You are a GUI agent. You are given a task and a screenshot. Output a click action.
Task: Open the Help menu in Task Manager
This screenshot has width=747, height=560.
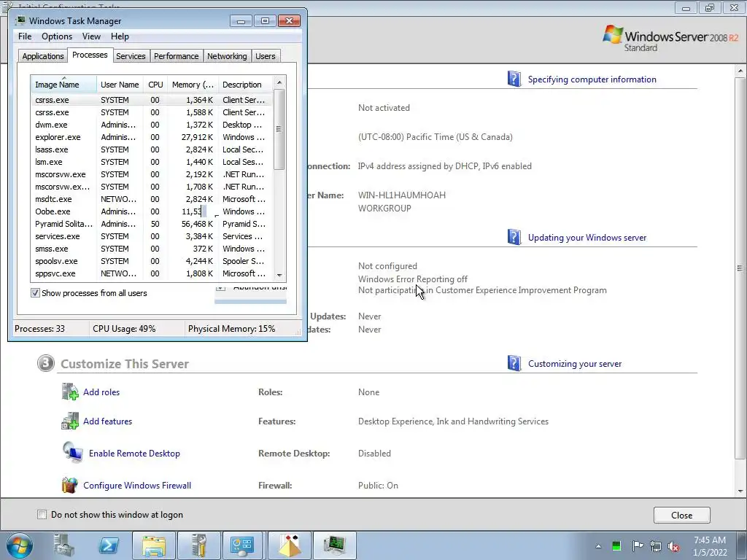tap(120, 36)
